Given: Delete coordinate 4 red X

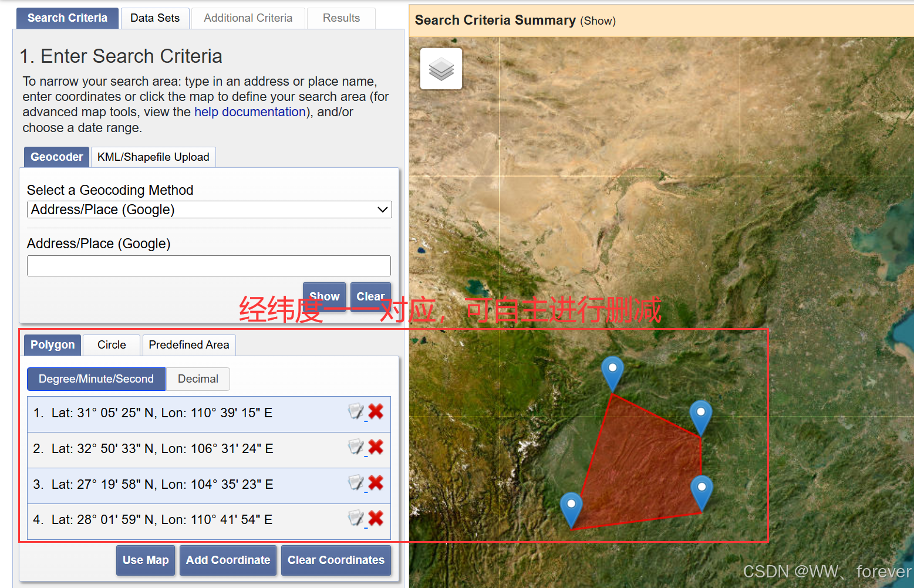Looking at the screenshot, I should click(376, 519).
